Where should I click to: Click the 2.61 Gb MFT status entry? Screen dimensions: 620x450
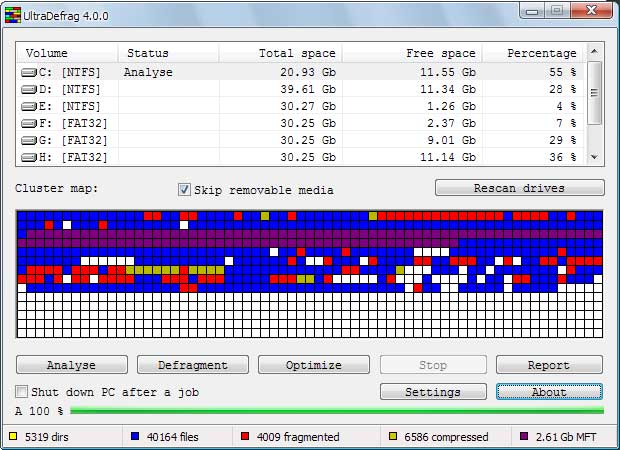click(566, 437)
